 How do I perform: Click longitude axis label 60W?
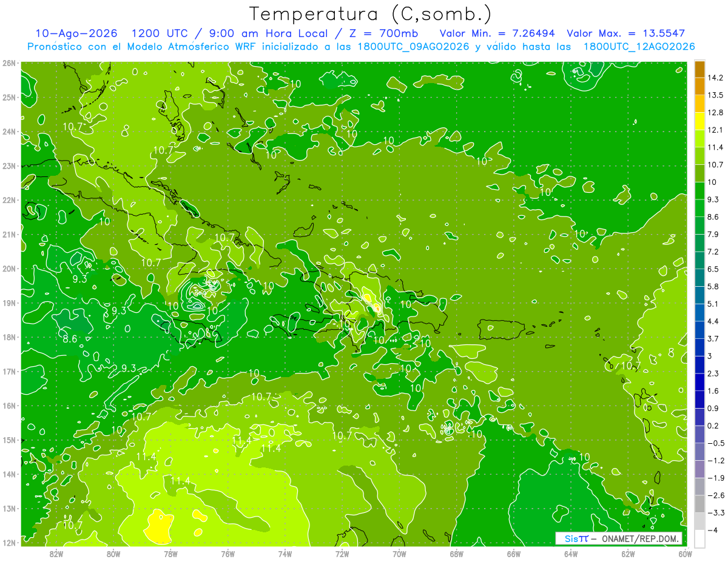(686, 553)
